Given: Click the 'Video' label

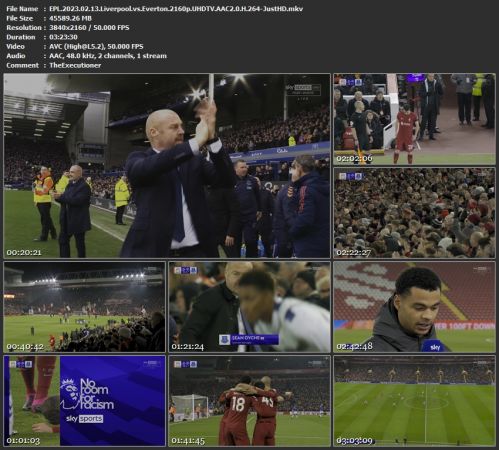Looking at the screenshot, I should (x=15, y=46).
